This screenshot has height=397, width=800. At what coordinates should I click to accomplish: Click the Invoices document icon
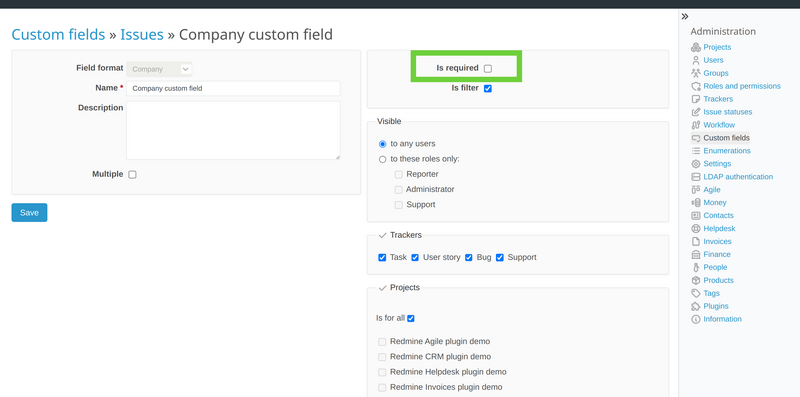tap(695, 241)
